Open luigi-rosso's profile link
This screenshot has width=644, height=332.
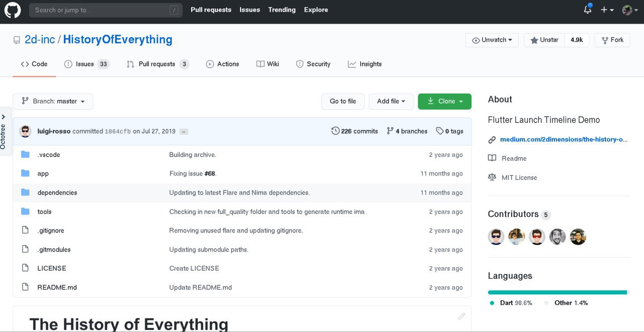tap(54, 131)
